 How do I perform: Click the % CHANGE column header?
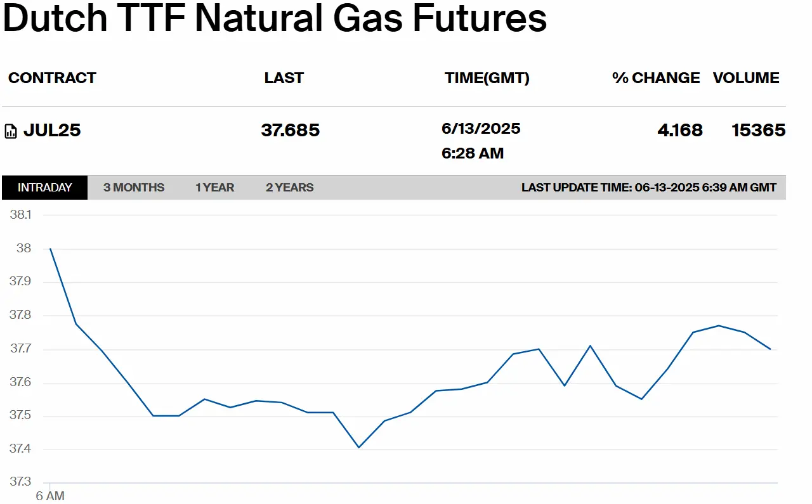pos(656,78)
